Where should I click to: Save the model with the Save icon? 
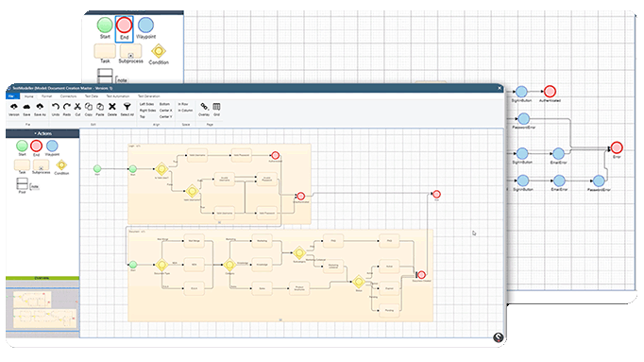(26, 107)
